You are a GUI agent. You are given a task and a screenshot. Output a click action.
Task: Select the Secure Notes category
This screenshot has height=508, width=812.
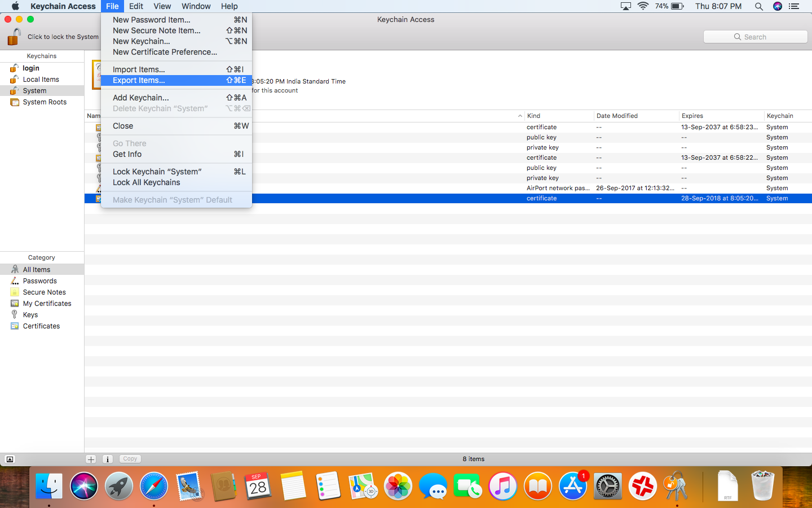pyautogui.click(x=42, y=292)
